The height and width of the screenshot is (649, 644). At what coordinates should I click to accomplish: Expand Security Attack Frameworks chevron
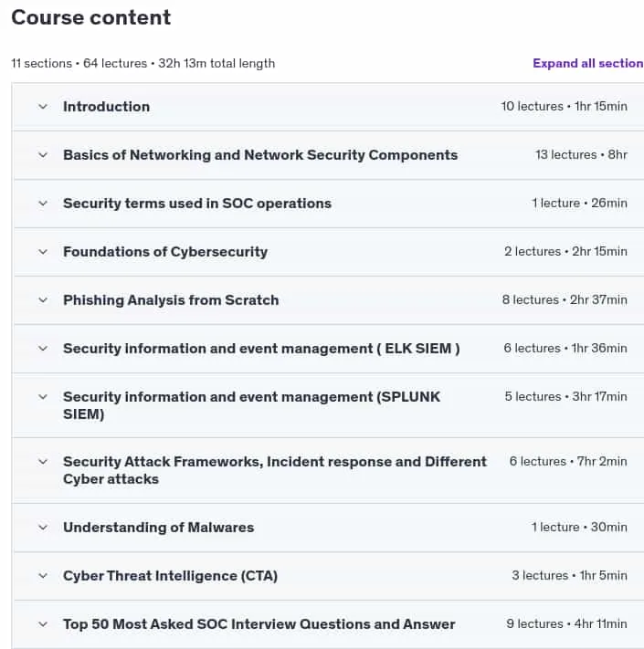(x=43, y=462)
